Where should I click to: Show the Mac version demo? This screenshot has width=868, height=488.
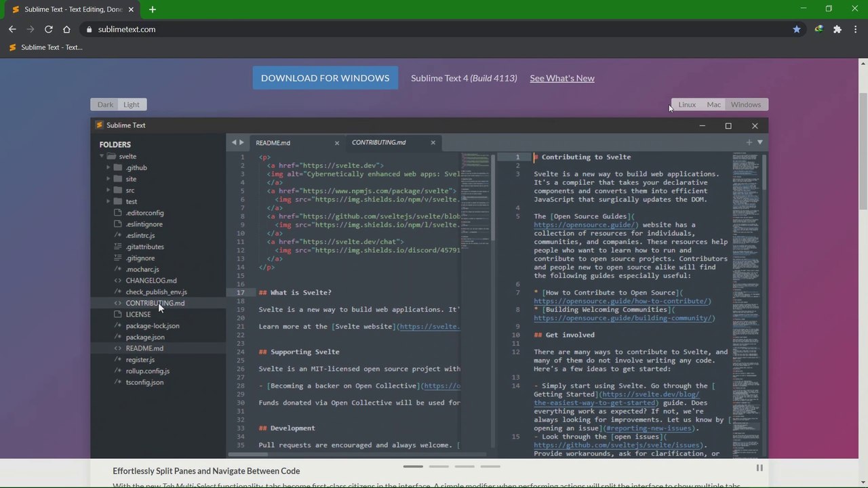[x=714, y=104]
